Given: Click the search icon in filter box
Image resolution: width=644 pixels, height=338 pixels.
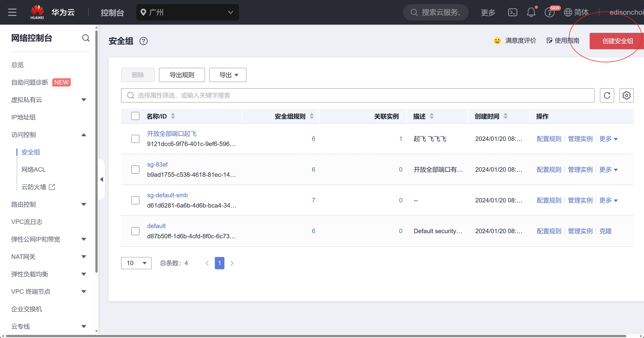Looking at the screenshot, I should [x=131, y=95].
